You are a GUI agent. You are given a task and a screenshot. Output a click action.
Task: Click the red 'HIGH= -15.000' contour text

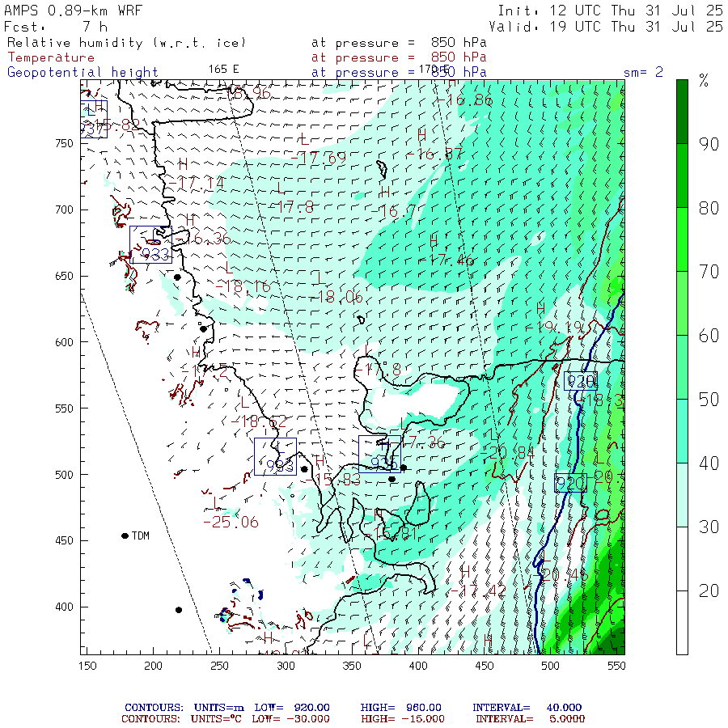tap(403, 719)
